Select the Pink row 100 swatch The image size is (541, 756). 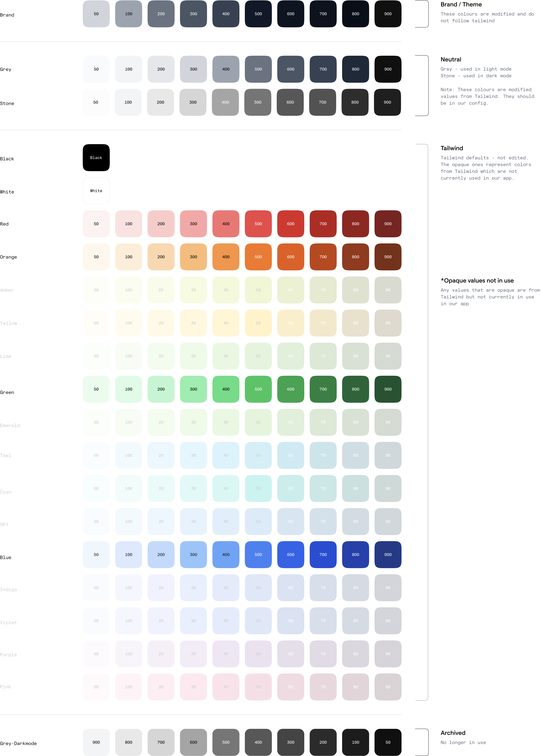point(129,687)
